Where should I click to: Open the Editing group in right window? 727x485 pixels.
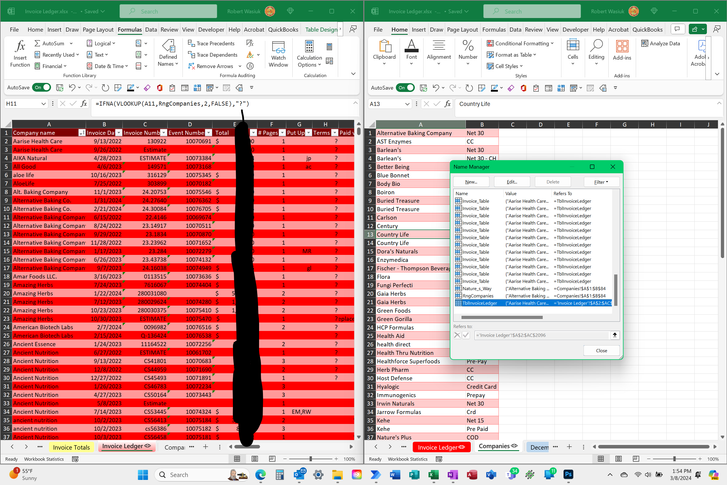[596, 52]
